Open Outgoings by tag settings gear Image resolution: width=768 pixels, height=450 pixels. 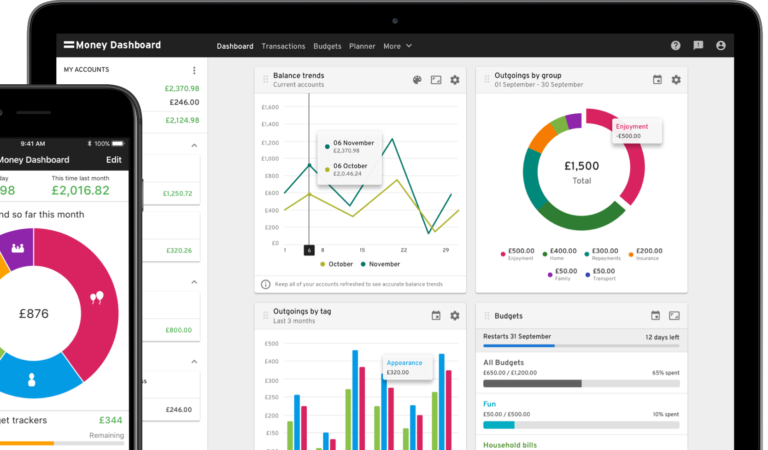[x=455, y=316]
